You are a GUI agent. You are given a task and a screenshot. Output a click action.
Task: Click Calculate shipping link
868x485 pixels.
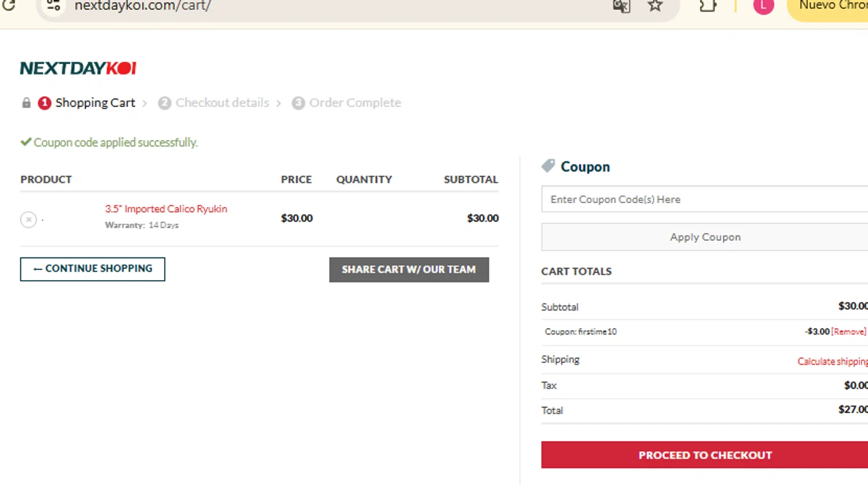(x=833, y=361)
